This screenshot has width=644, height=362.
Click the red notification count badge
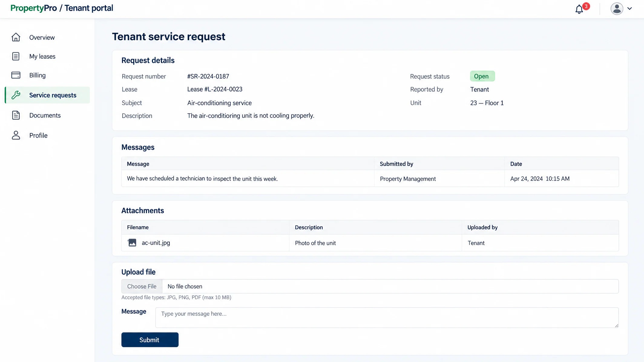pos(586,6)
